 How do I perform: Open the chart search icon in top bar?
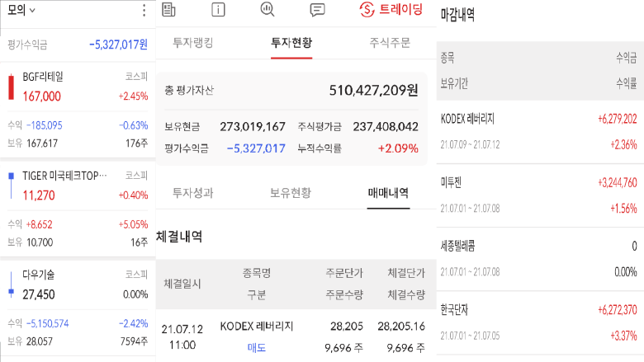pos(268,9)
